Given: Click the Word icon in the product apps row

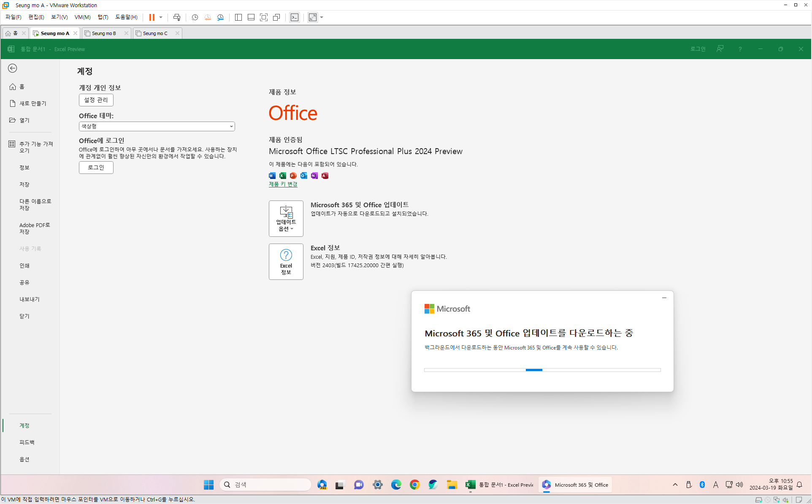Looking at the screenshot, I should point(272,176).
